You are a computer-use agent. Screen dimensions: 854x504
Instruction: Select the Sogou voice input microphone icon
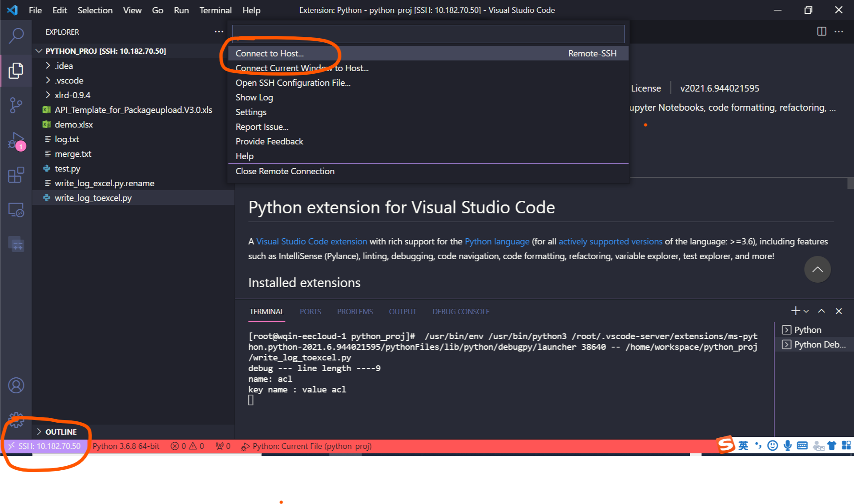(x=787, y=445)
